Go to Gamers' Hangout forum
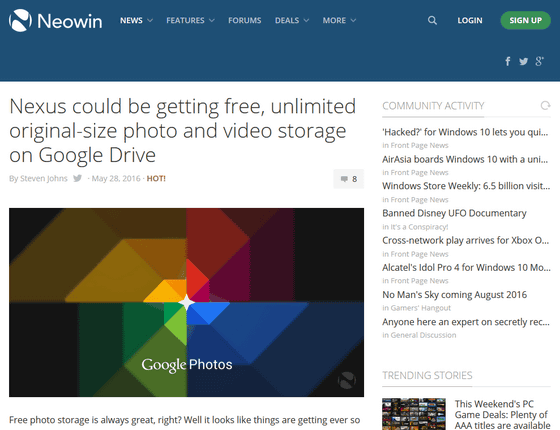Image resolution: width=560 pixels, height=430 pixels. (x=421, y=308)
